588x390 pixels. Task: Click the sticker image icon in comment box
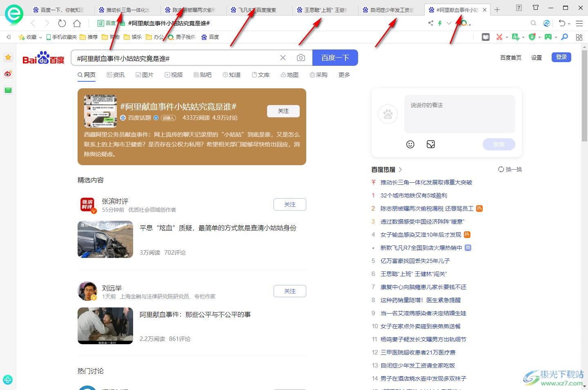(x=431, y=144)
